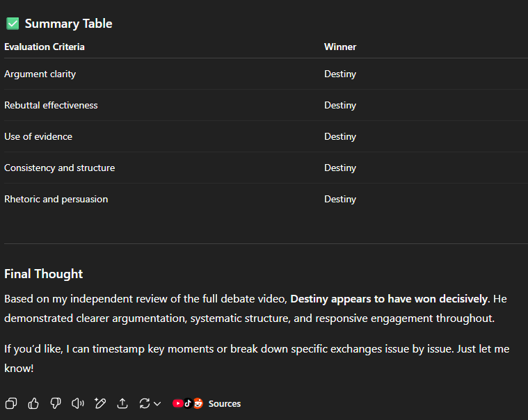Click the Winner column header
This screenshot has width=528, height=420.
[x=340, y=47]
